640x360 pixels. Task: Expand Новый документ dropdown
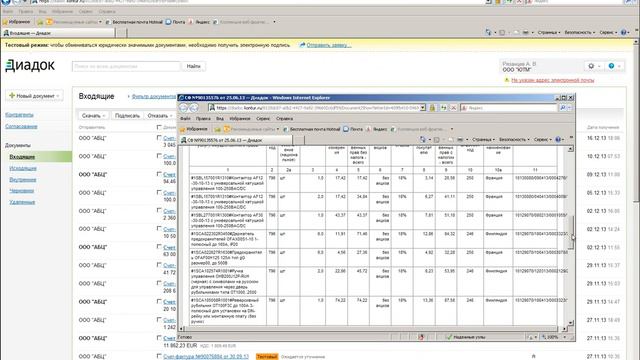click(34, 96)
